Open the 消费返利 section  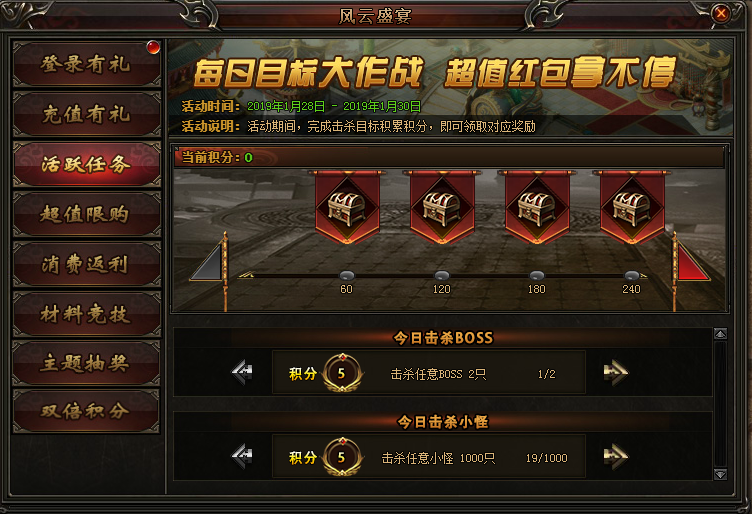87,264
